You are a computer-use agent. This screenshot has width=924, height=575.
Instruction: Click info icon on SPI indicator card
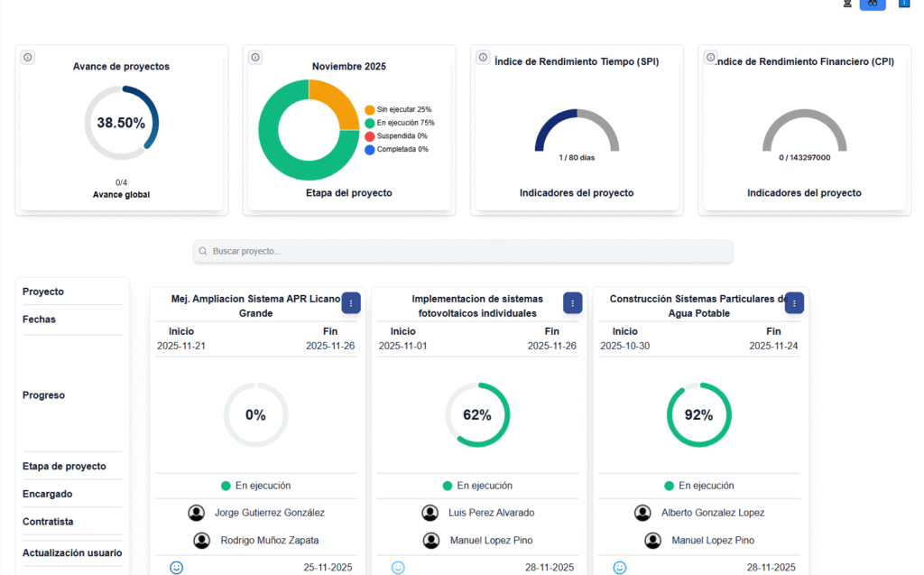click(x=483, y=58)
